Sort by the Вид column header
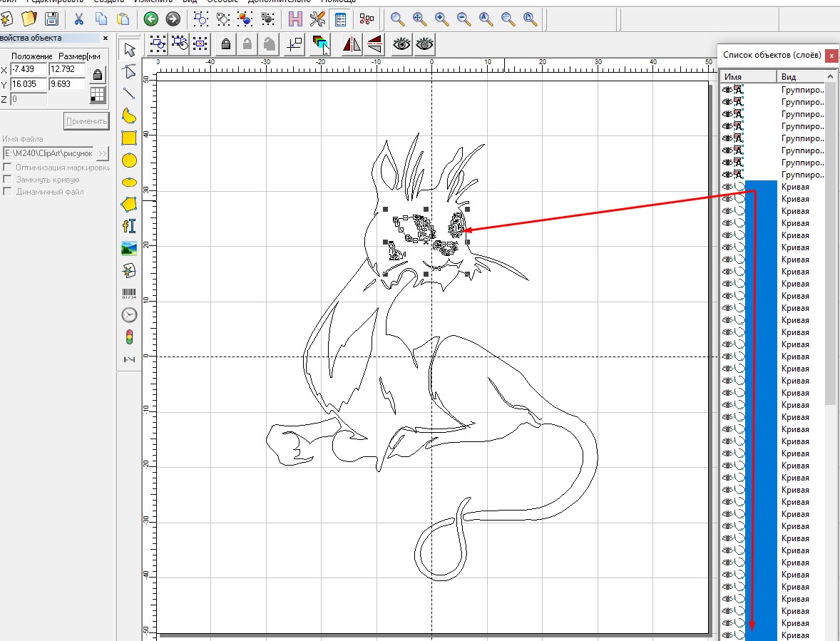840x641 pixels. point(800,76)
